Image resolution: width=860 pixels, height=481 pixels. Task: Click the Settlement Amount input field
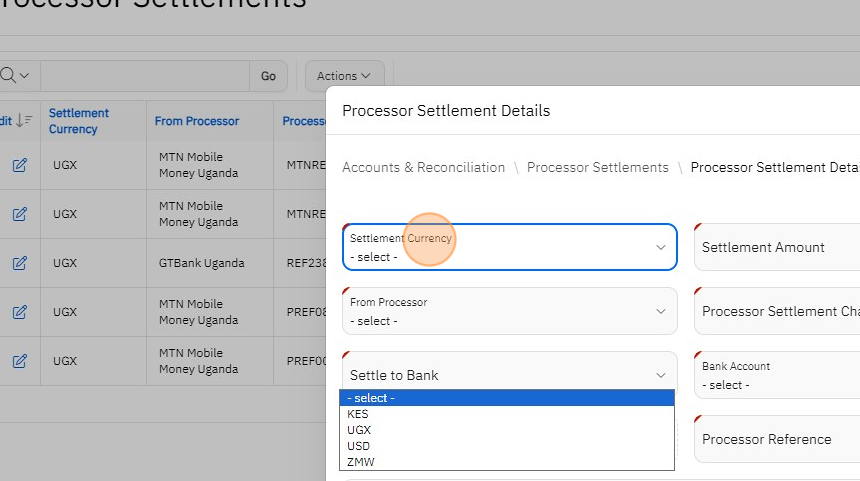(776, 247)
